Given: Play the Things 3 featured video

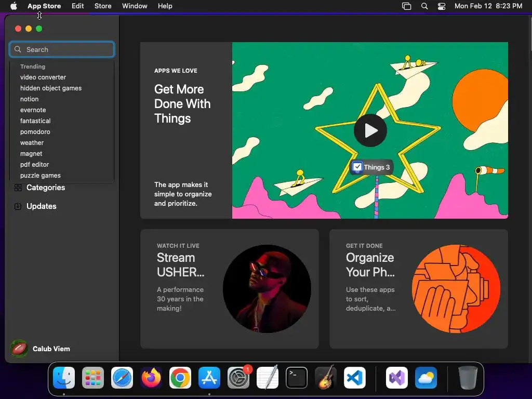Looking at the screenshot, I should (x=370, y=130).
